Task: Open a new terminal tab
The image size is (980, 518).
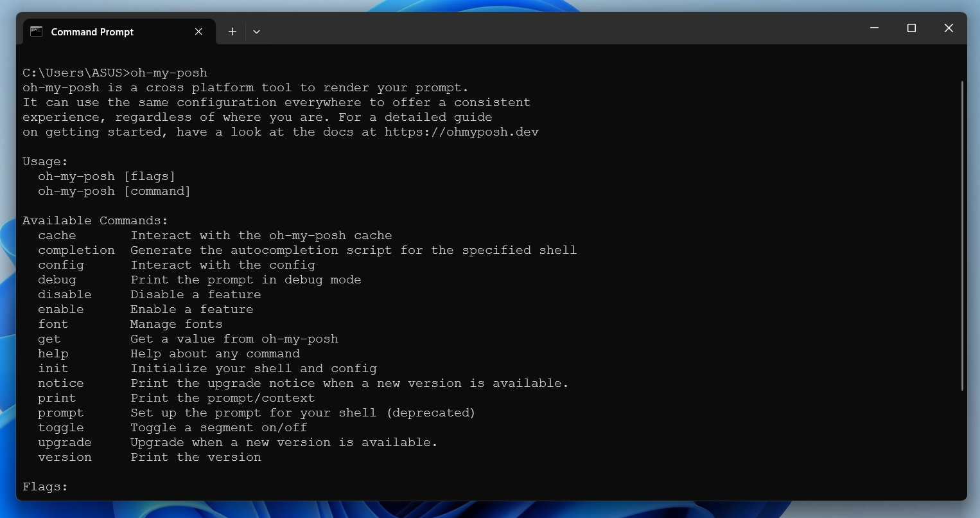Action: pos(232,31)
